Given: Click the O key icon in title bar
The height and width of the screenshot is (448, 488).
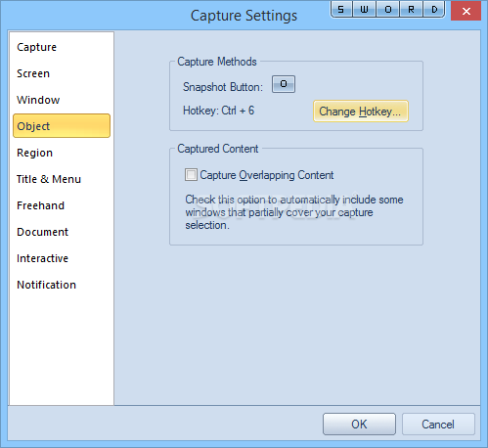Looking at the screenshot, I should point(388,9).
